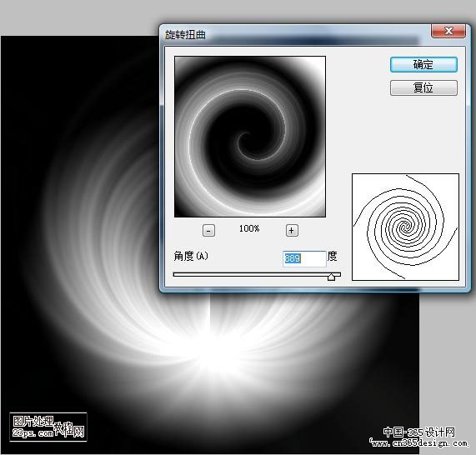
Task: Zoom out the twirl preview with minus button
Action: point(208,231)
